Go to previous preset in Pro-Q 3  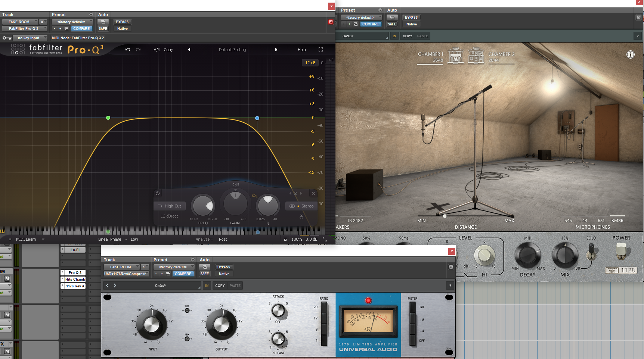189,50
